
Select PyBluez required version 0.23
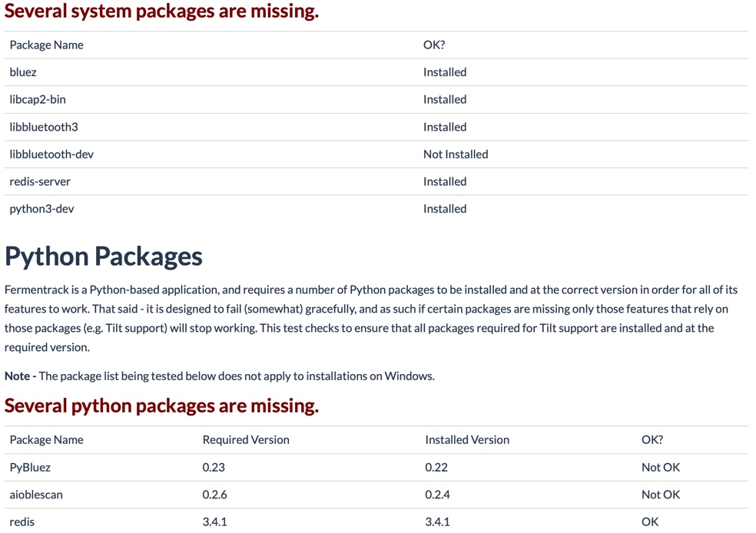214,468
